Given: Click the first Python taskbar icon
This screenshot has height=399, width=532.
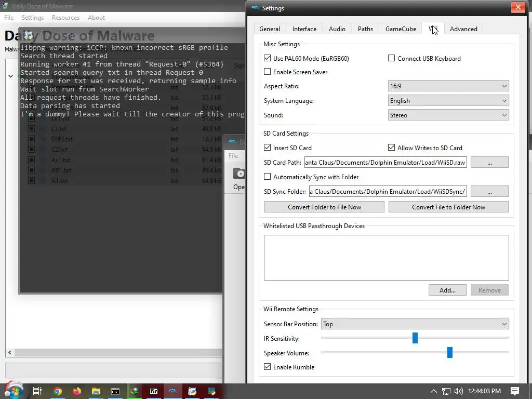Looking at the screenshot, I should [x=192, y=391].
